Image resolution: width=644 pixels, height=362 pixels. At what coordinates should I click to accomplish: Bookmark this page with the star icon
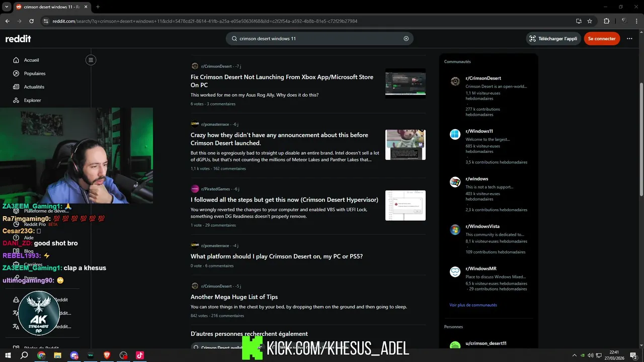point(590,21)
